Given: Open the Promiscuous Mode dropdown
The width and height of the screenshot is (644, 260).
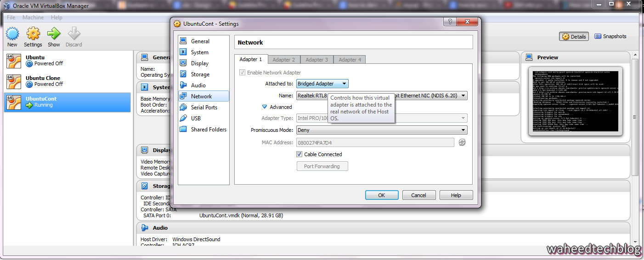Looking at the screenshot, I should 382,130.
